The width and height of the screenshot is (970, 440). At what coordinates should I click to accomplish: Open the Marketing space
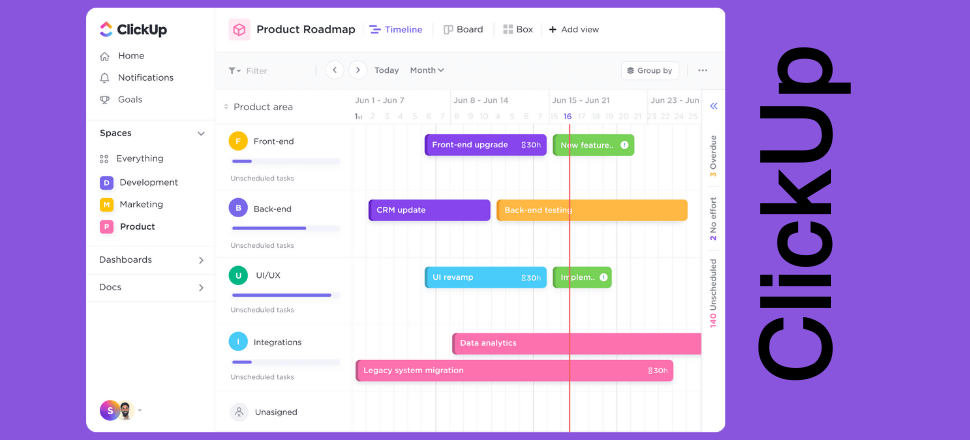point(131,204)
